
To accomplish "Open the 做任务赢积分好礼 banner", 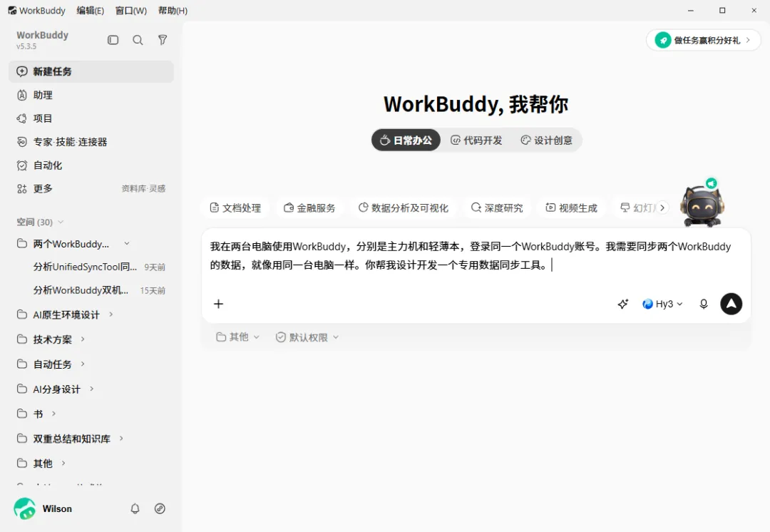I will 703,40.
